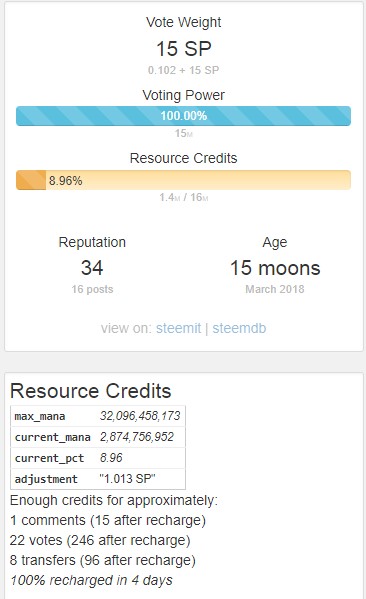
Task: Click the Resource Credits section heading
Action: [x=91, y=391]
